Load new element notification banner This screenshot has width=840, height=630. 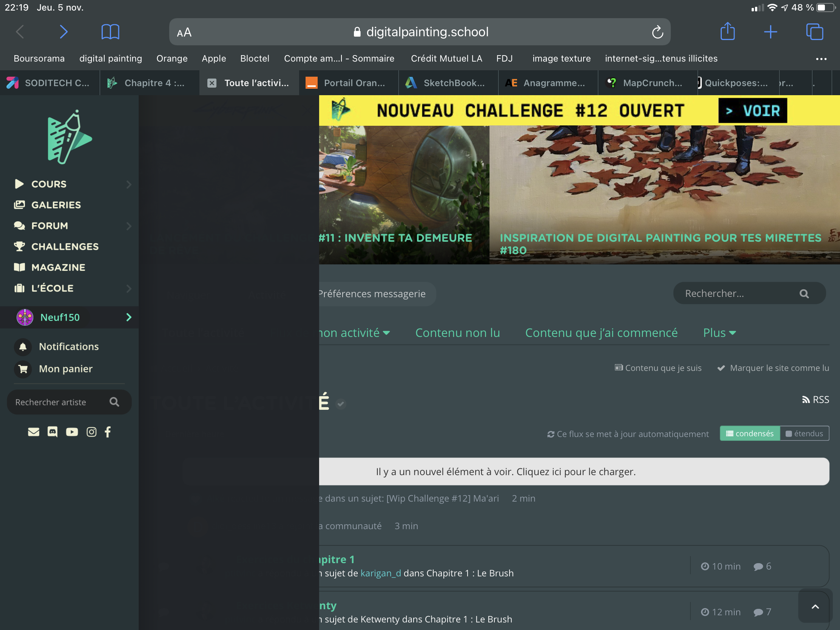(x=505, y=471)
